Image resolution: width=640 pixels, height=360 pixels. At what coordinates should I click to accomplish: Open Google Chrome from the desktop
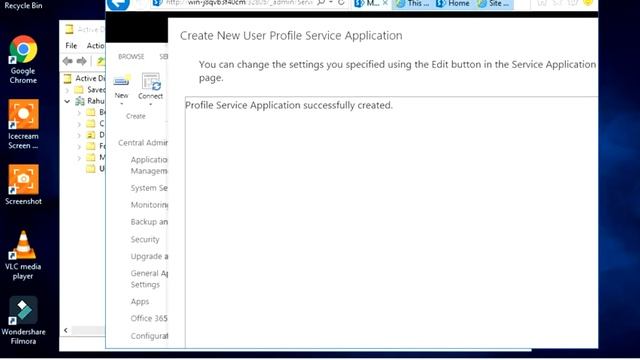pyautogui.click(x=23, y=60)
